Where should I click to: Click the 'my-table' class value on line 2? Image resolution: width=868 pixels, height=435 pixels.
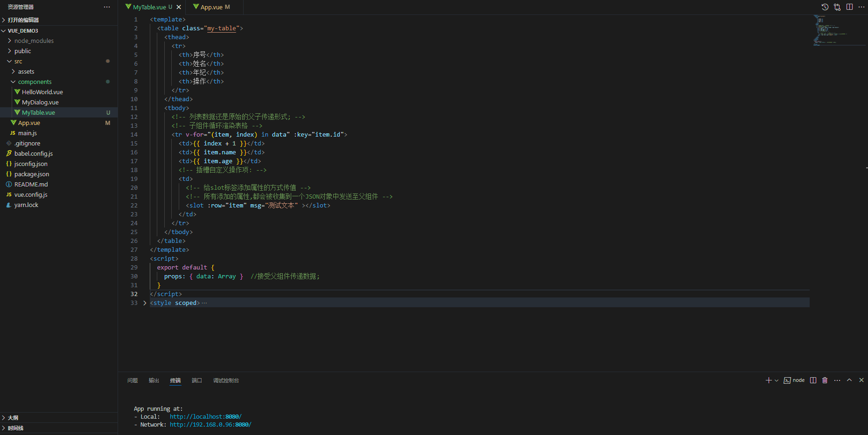pyautogui.click(x=222, y=28)
